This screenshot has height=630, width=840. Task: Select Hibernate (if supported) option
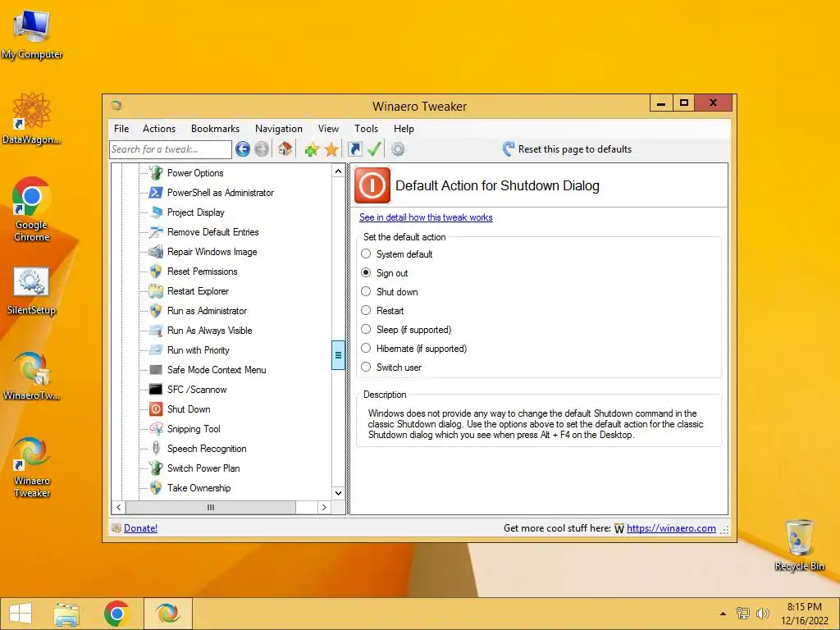pos(366,348)
